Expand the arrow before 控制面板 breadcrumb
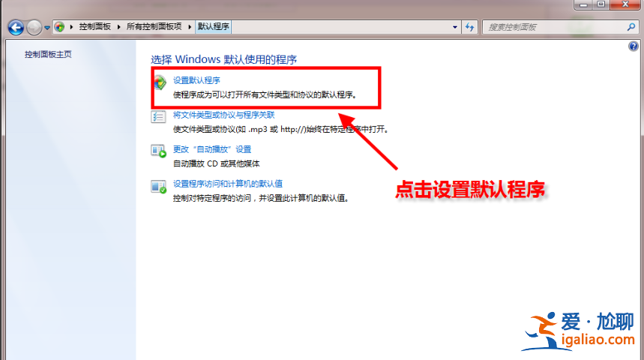Viewport: 644px width, 360px height. pyautogui.click(x=71, y=27)
